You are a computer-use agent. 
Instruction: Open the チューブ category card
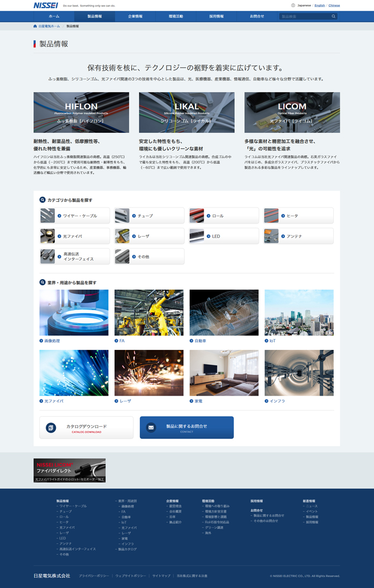(x=149, y=216)
